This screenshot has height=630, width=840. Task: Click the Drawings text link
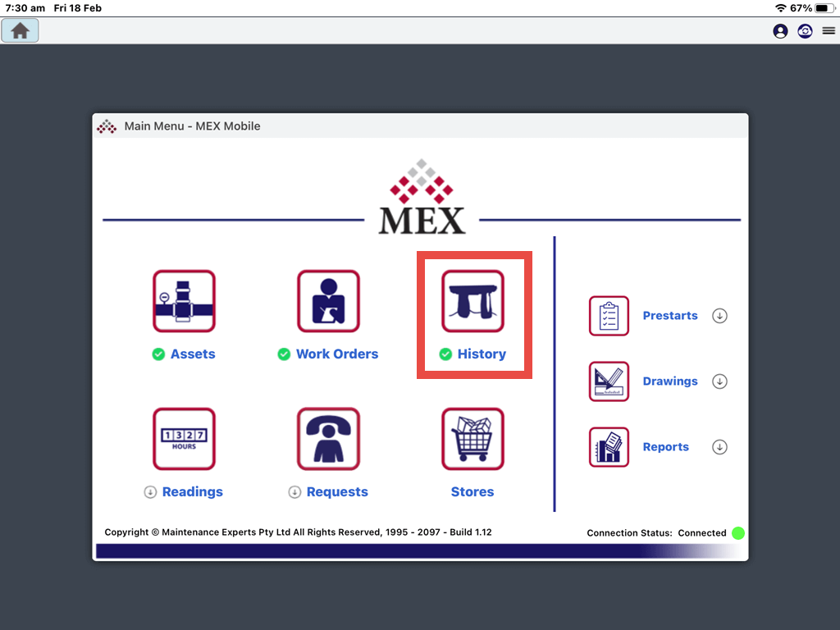point(670,381)
